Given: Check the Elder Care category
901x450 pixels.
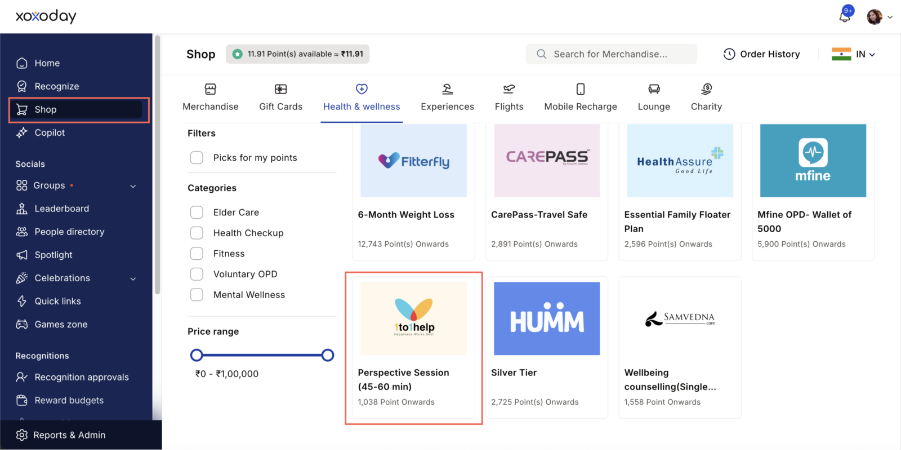Looking at the screenshot, I should tap(197, 212).
